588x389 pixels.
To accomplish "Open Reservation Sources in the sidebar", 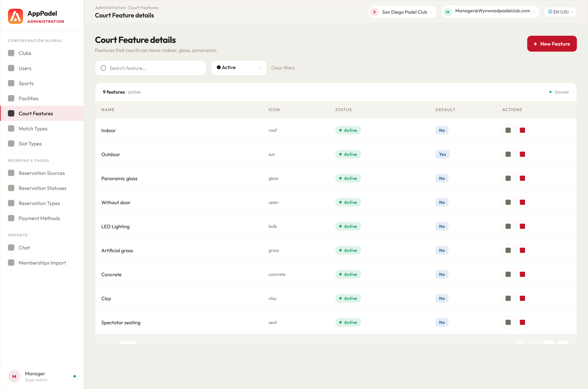I will (42, 173).
